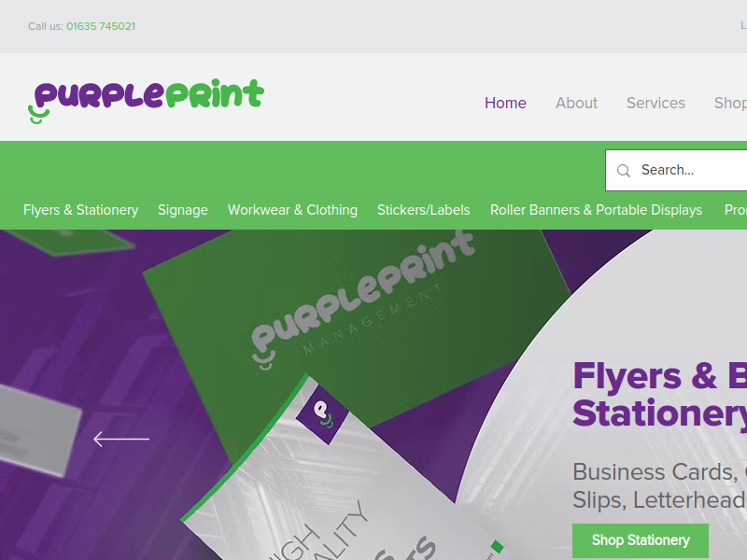Focus the Search input field
Viewport: 747px width, 560px height.
pos(676,170)
